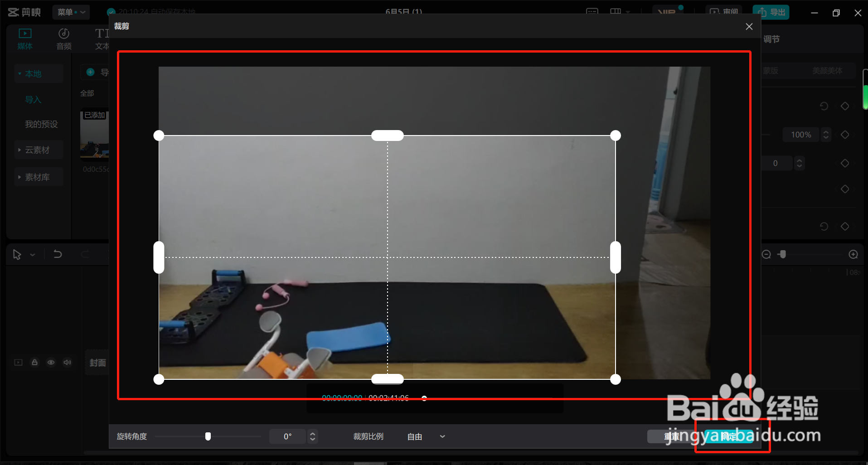Image resolution: width=868 pixels, height=465 pixels.
Task: Click the 导出 export button
Action: coord(771,12)
